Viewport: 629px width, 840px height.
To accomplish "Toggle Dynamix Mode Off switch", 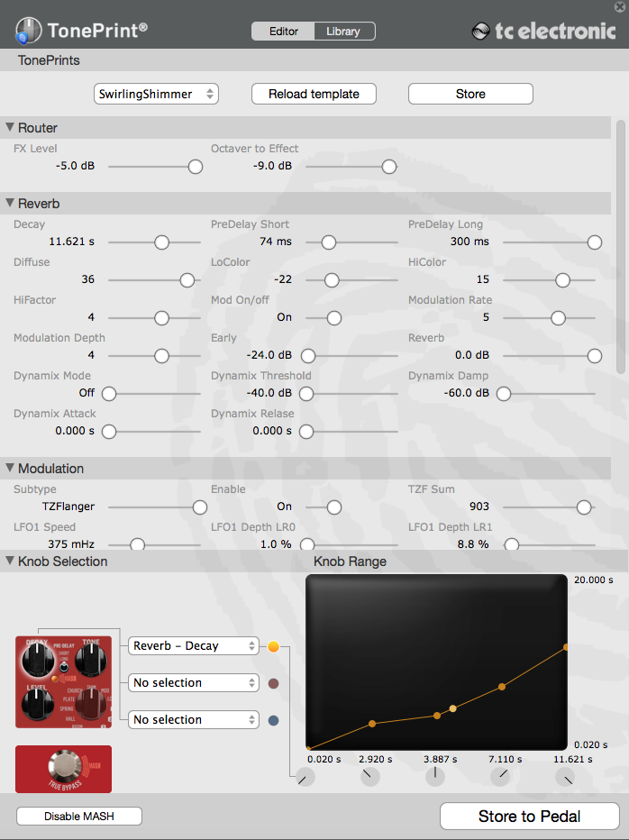I will pos(109,394).
